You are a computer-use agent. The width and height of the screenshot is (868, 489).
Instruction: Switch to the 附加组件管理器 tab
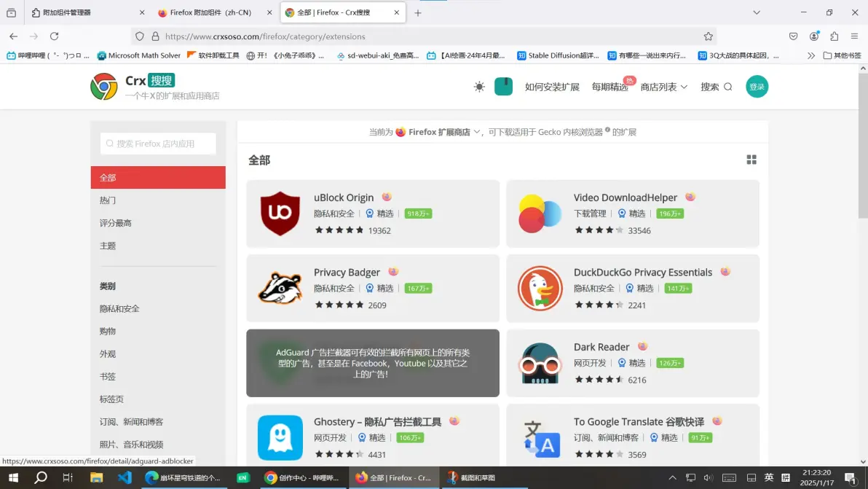click(x=87, y=12)
